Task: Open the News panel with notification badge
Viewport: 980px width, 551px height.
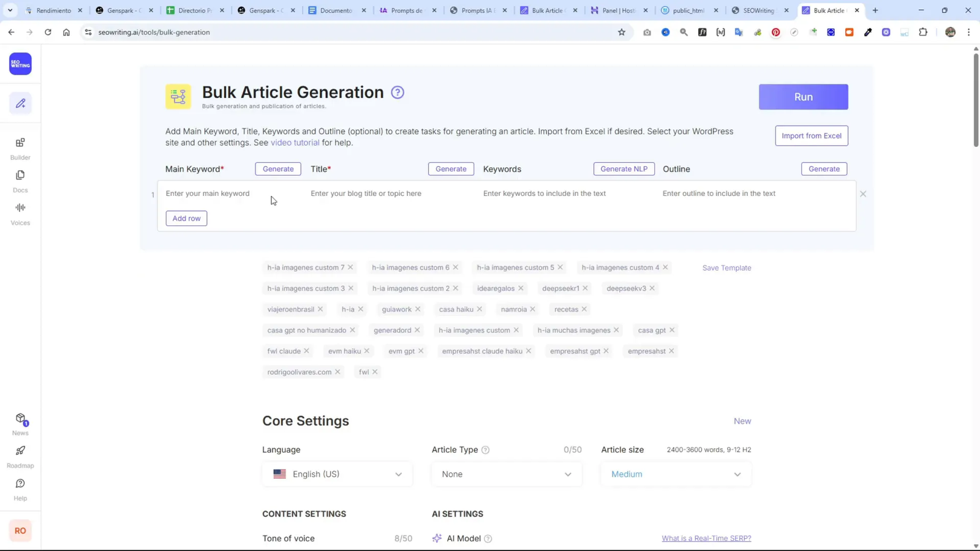Action: pyautogui.click(x=20, y=424)
